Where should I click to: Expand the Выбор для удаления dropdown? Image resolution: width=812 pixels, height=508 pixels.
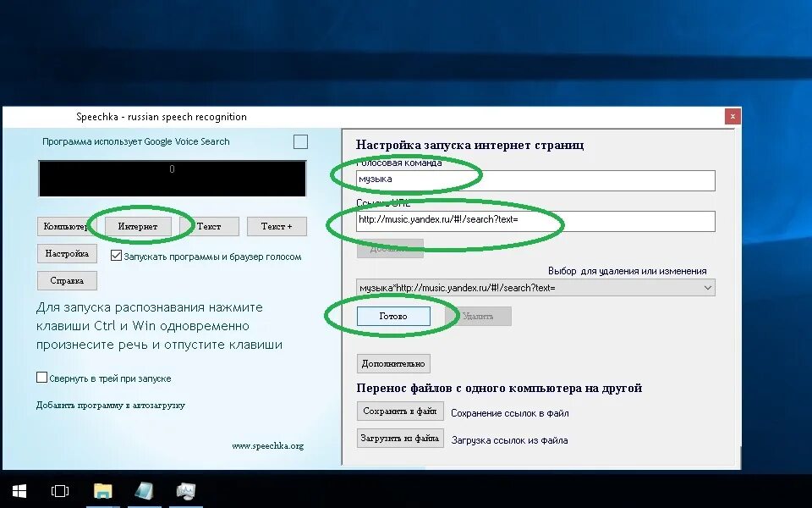[x=707, y=288]
